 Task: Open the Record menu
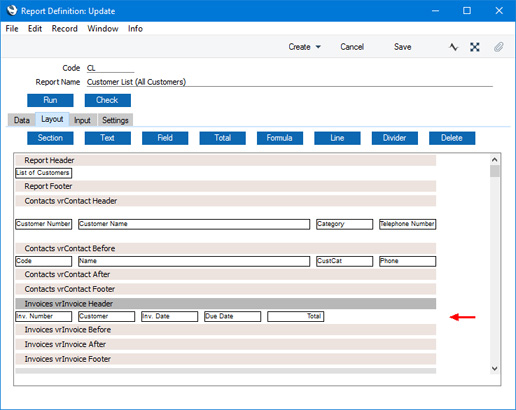click(65, 29)
